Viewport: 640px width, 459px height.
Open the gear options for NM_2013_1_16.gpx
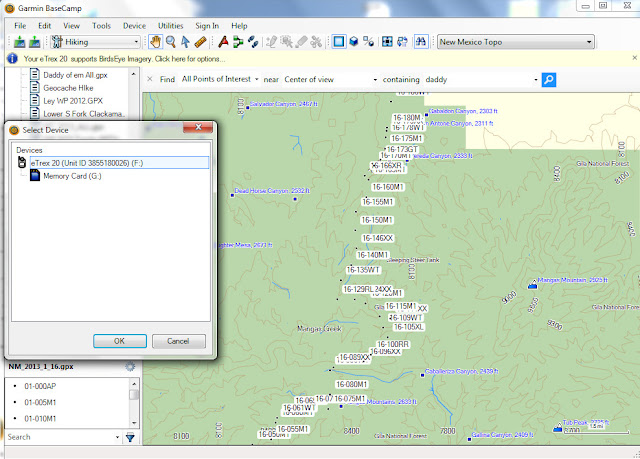click(130, 366)
